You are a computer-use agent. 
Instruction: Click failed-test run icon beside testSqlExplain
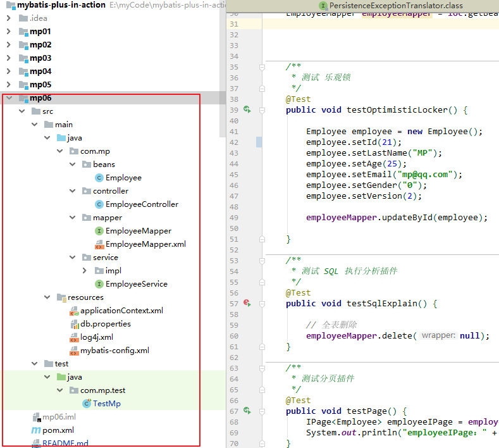click(247, 304)
